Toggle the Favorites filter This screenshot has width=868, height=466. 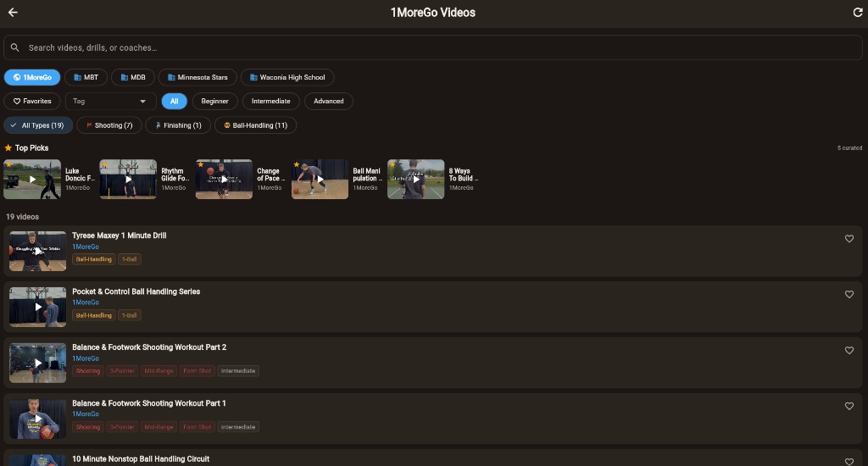click(x=32, y=102)
